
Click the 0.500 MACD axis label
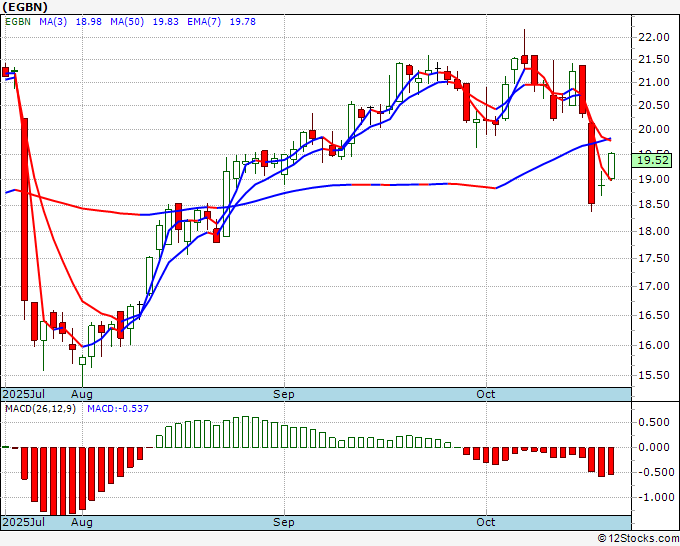tap(654, 423)
